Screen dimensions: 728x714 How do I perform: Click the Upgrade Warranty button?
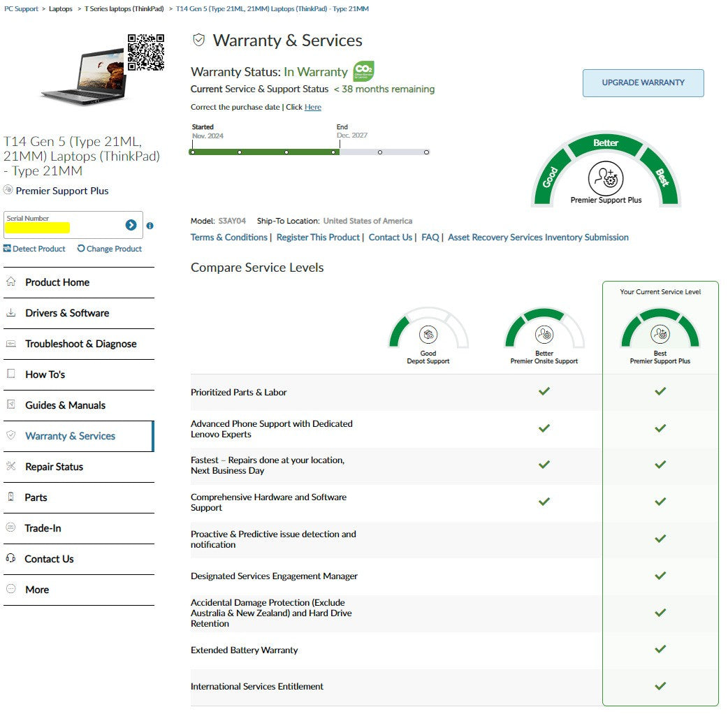point(643,82)
